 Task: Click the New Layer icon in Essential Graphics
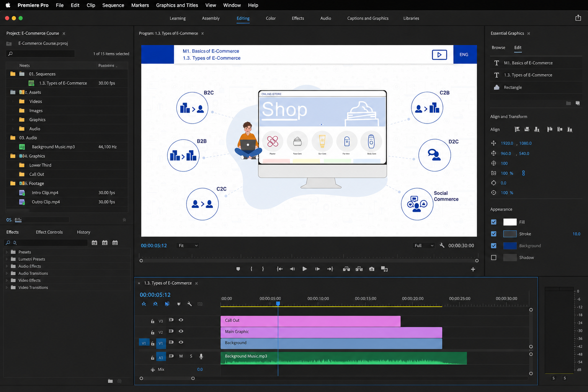click(x=578, y=103)
